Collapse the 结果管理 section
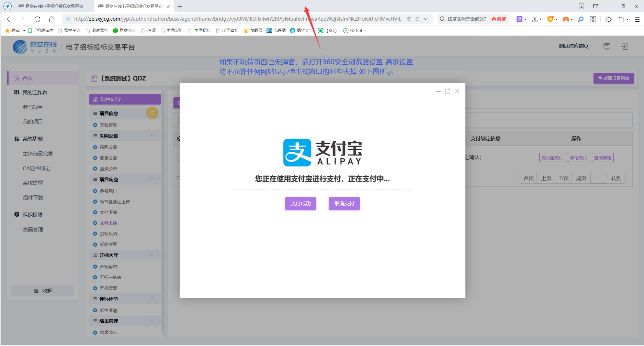The height and width of the screenshot is (346, 644). [151, 321]
